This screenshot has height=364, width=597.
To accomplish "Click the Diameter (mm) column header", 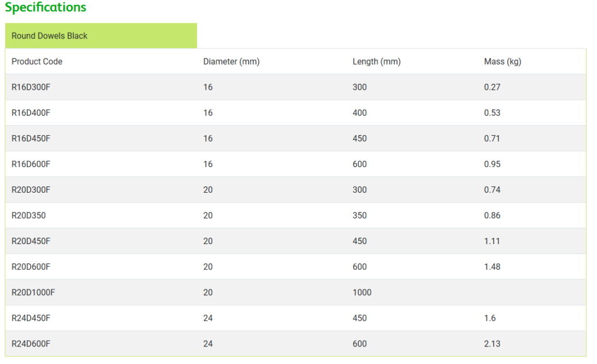I will pyautogui.click(x=231, y=62).
